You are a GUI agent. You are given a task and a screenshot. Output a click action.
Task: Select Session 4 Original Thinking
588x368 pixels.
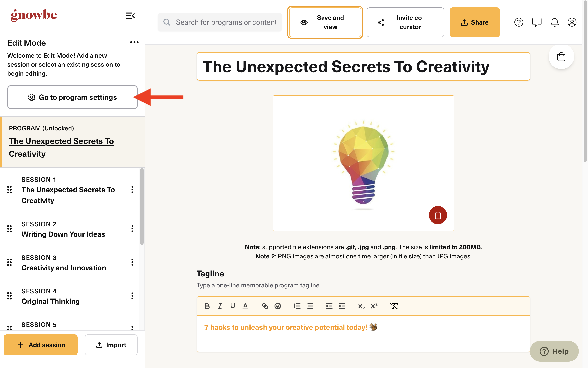pos(69,296)
